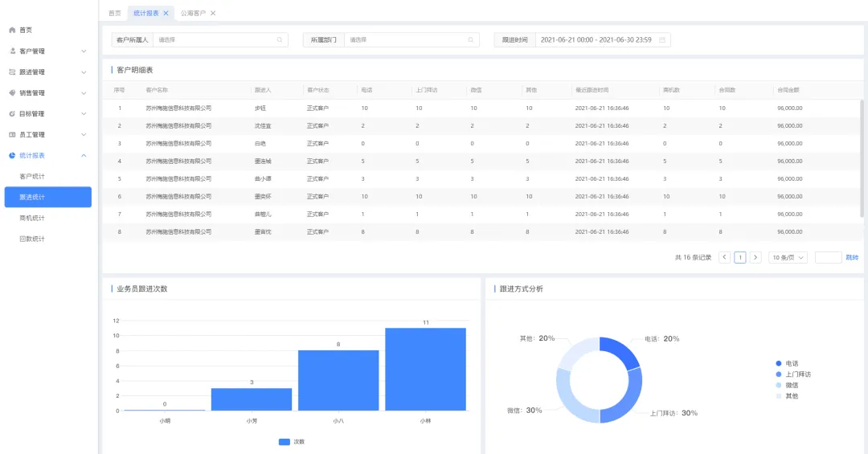Click 96,000.00 amount in row 5

pyautogui.click(x=790, y=179)
